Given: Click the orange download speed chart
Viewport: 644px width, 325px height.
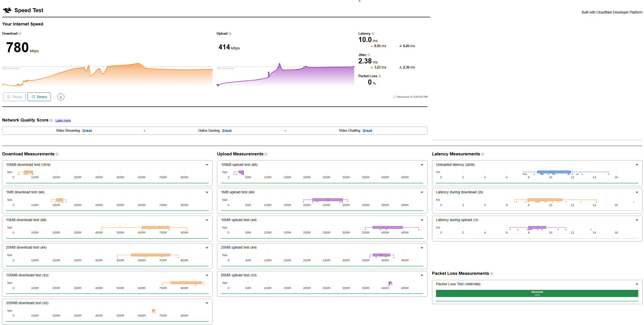Looking at the screenshot, I should tap(107, 74).
